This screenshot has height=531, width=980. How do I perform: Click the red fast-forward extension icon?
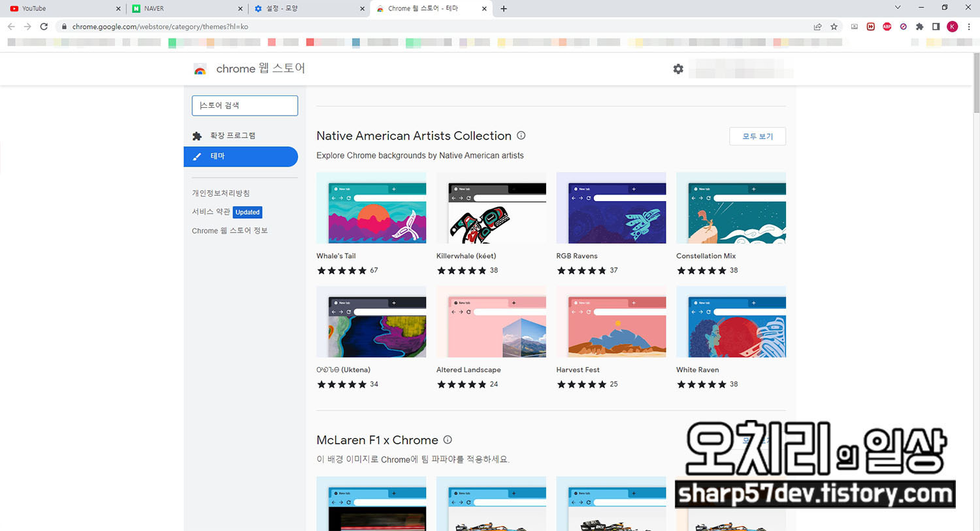pos(871,27)
